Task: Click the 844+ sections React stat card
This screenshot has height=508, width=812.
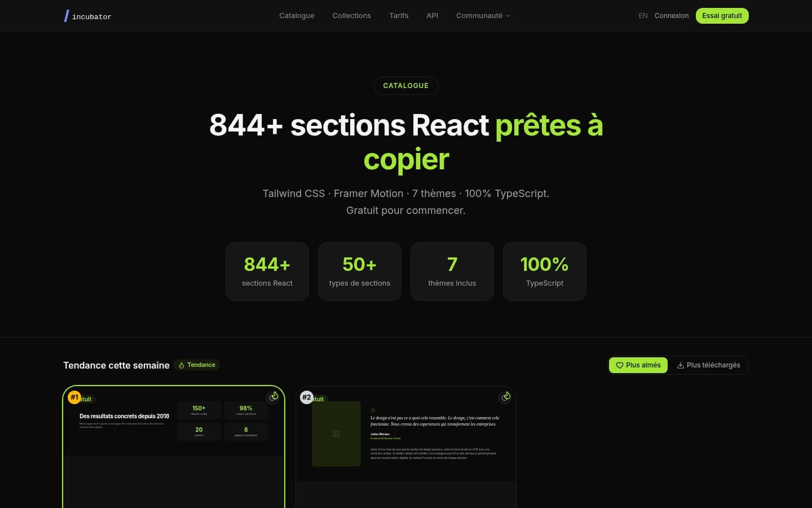Action: coord(267,271)
